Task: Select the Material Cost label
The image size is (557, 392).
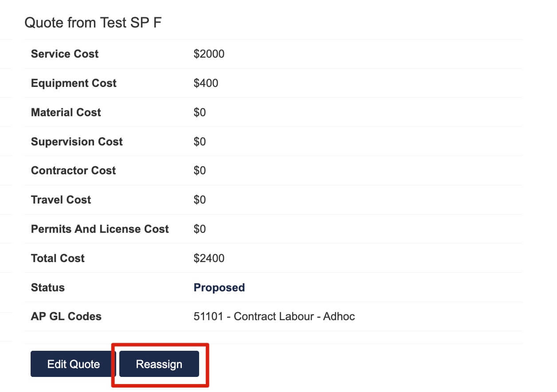Action: (66, 112)
